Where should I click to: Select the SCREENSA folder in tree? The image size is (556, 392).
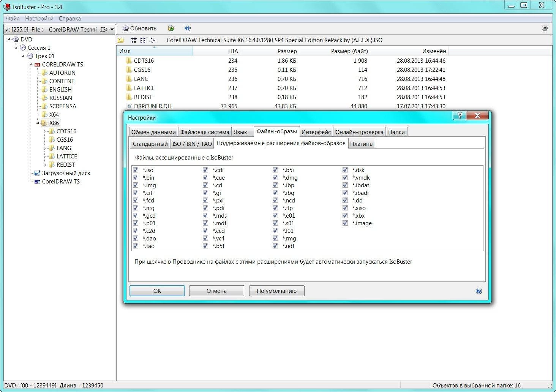point(44,106)
